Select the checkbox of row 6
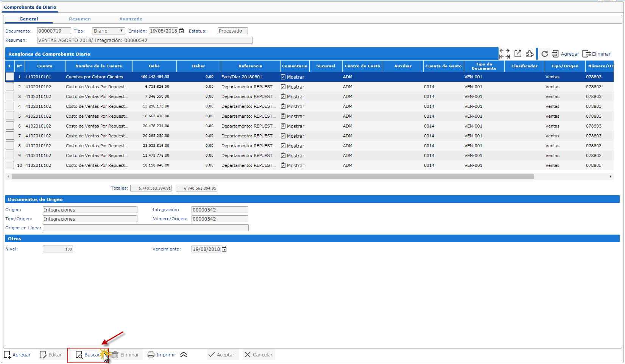This screenshot has height=364, width=625. (x=10, y=126)
